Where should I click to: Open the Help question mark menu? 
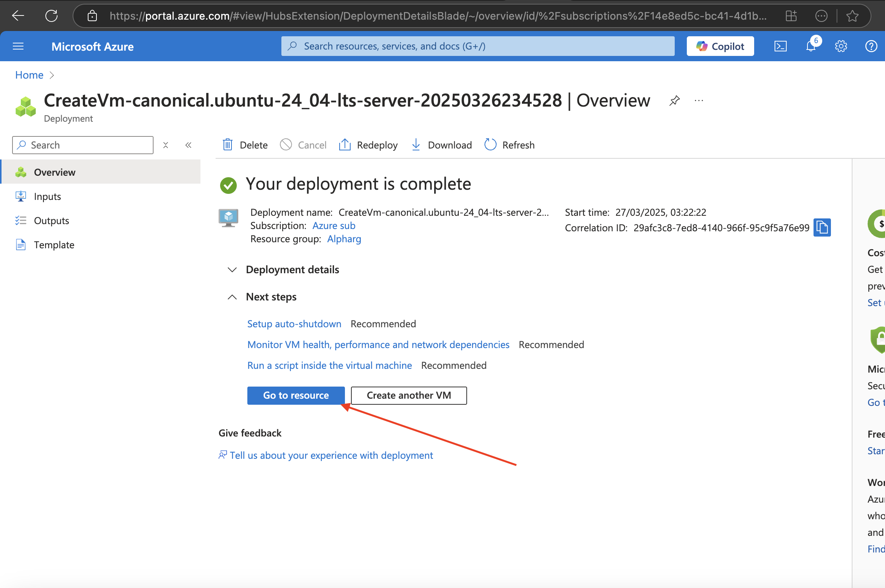[871, 46]
